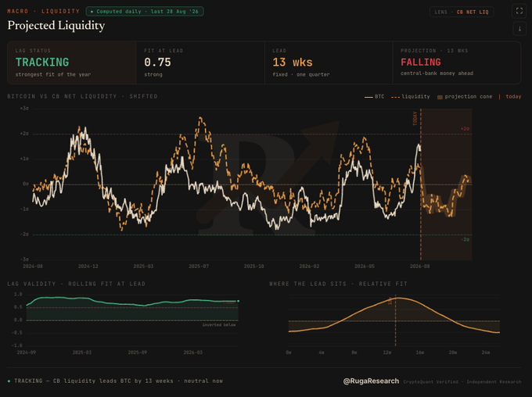This screenshot has width=532, height=397.
Task: Click the Projected Liquidity title
Action: coord(56,26)
